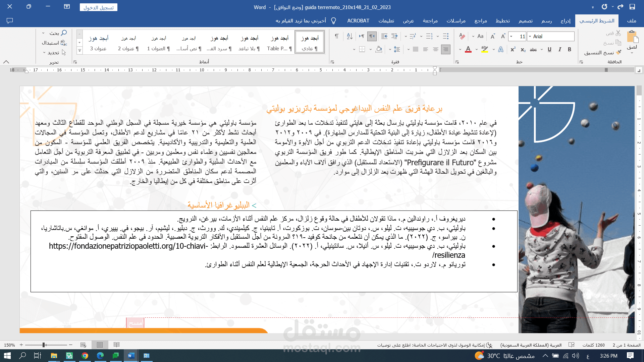Viewport: 644px width, 362px height.
Task: Click the Line Spacing icon
Action: coord(397,49)
